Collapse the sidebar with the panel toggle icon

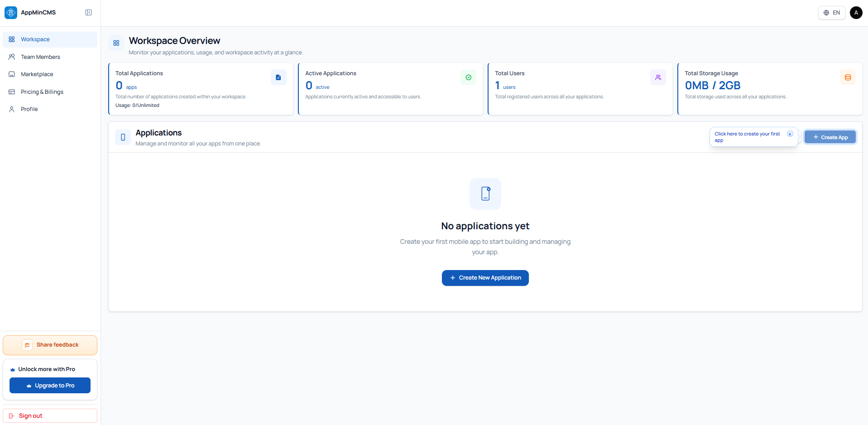click(89, 13)
